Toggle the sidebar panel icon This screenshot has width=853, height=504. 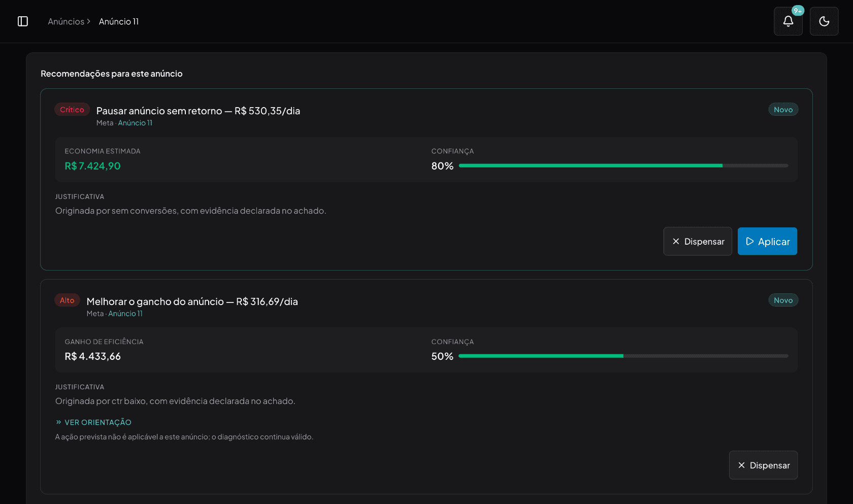point(23,21)
